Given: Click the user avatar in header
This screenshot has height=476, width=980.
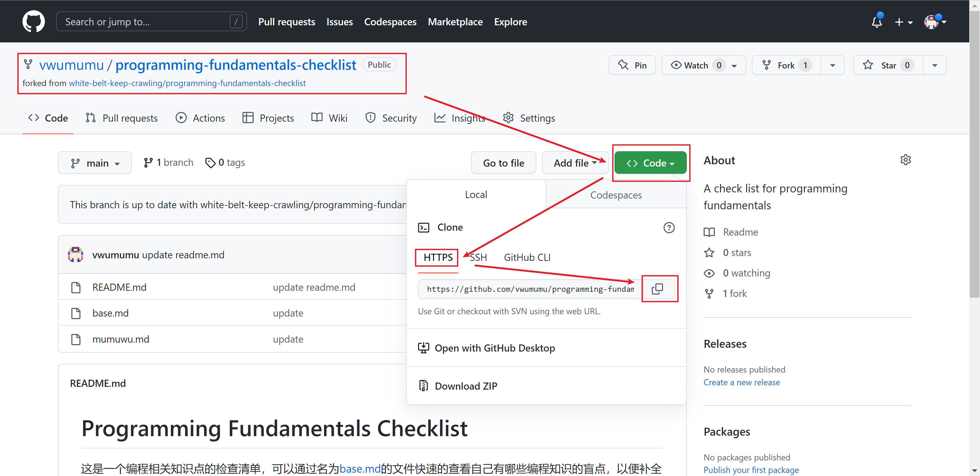Looking at the screenshot, I should pyautogui.click(x=931, y=22).
